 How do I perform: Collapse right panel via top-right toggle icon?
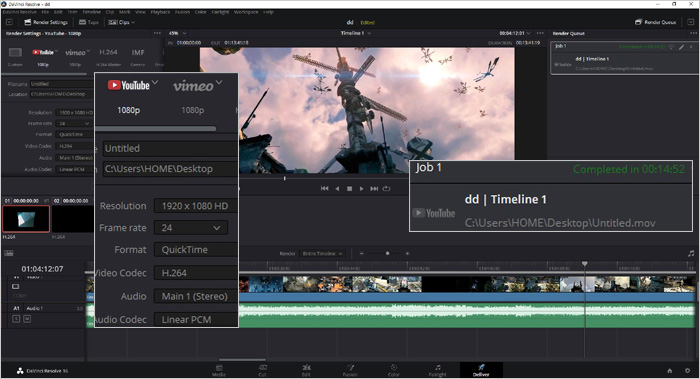pos(690,22)
